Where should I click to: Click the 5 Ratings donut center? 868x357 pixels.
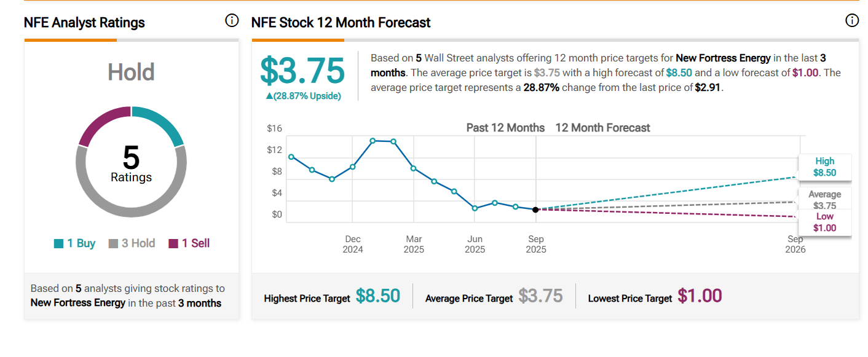[x=131, y=162]
